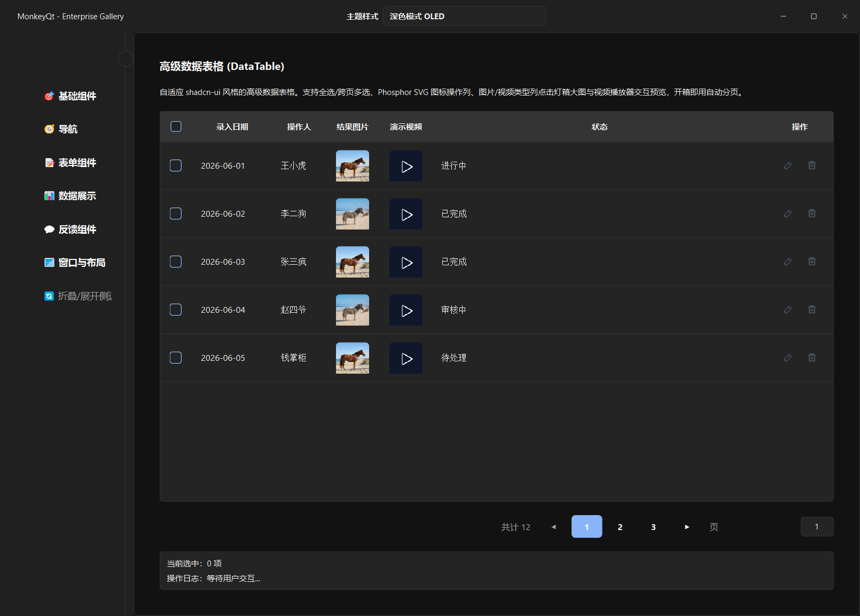Collapse the sidebar with round toggle
The image size is (860, 616).
point(125,59)
